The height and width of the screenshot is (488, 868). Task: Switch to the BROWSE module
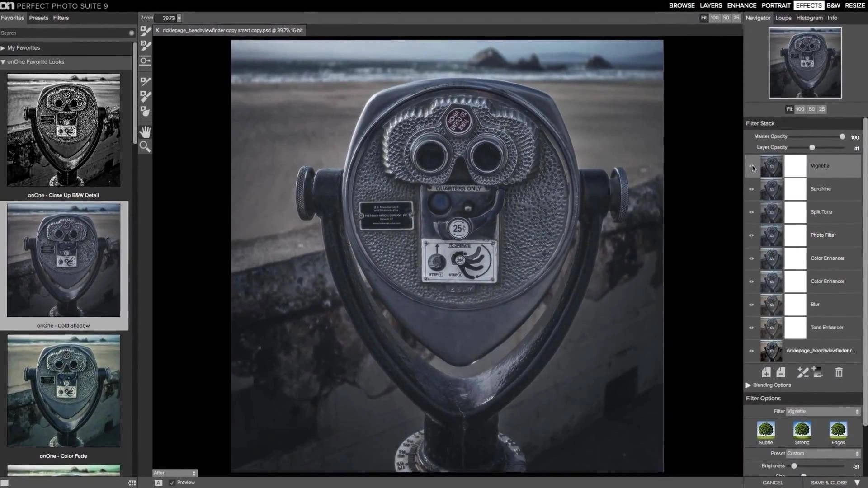click(682, 5)
